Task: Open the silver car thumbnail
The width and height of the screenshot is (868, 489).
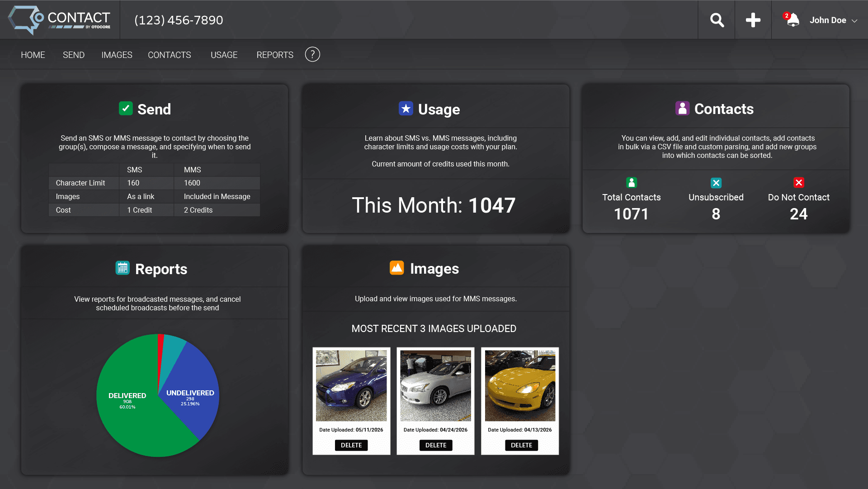Action: pos(436,386)
